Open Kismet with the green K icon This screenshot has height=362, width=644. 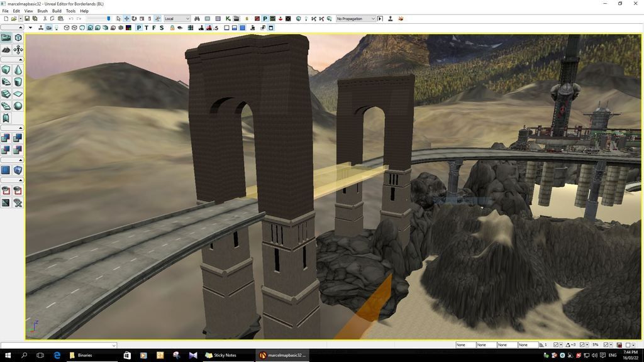pyautogui.click(x=228, y=18)
